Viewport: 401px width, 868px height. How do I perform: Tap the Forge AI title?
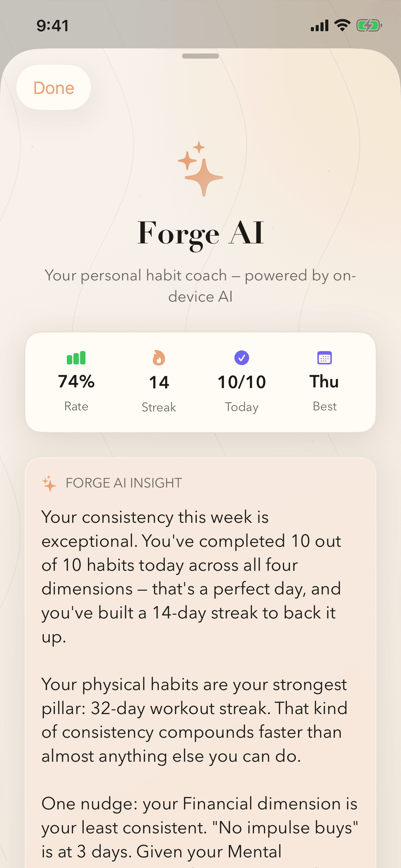click(200, 233)
